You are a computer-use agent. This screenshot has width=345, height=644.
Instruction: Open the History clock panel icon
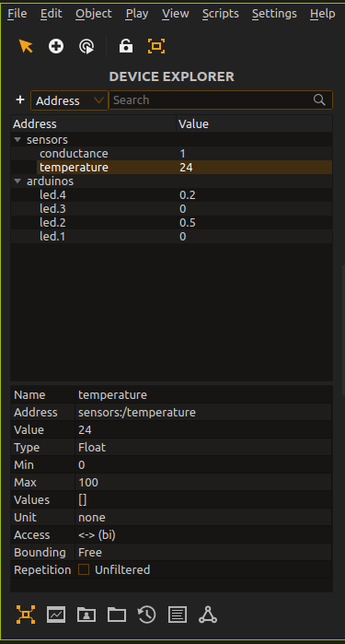click(x=147, y=615)
